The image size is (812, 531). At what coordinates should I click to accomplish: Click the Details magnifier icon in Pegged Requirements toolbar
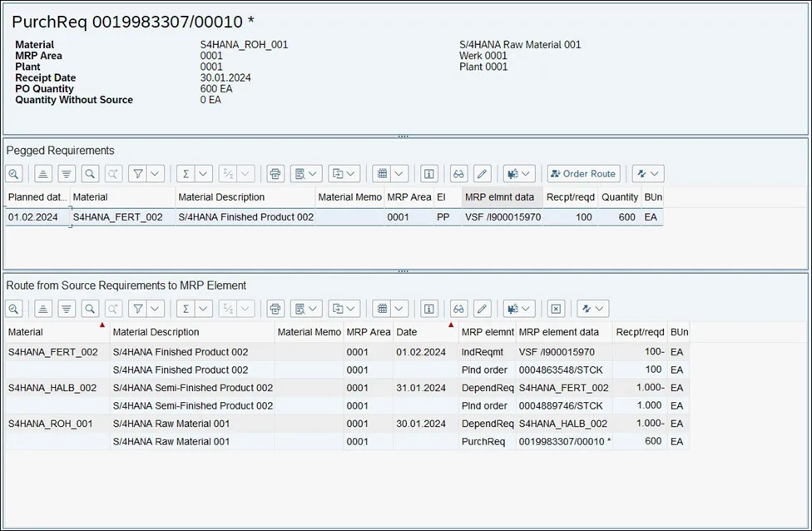point(14,174)
